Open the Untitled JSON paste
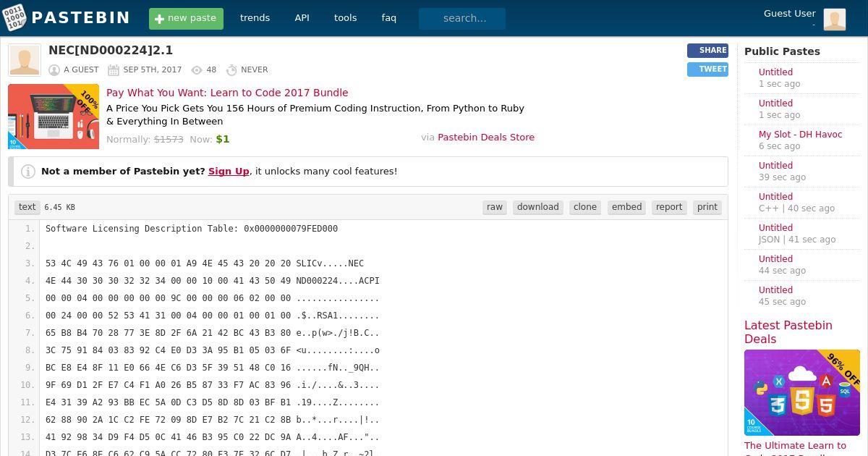Screen dimensions: 868x456 pyautogui.click(x=775, y=228)
